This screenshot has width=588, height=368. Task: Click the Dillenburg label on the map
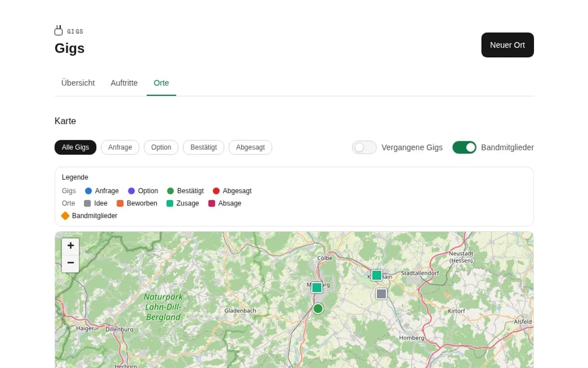(119, 329)
